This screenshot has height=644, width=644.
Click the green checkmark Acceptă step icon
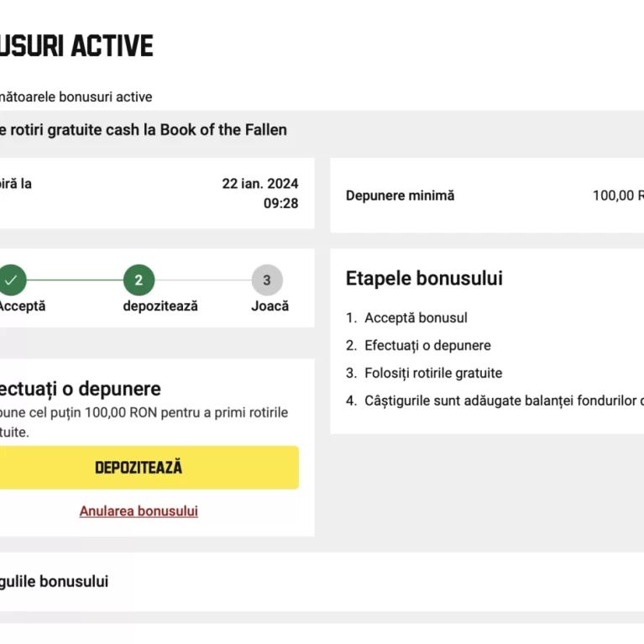tap(12, 280)
